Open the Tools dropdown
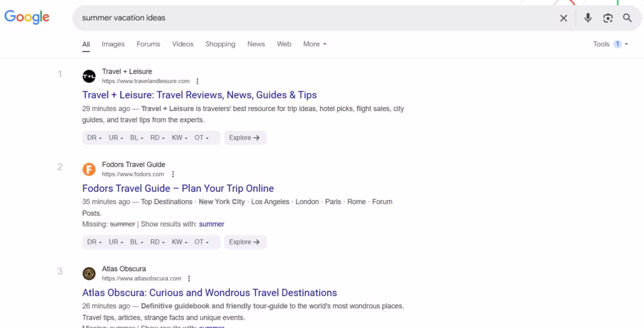 [610, 44]
